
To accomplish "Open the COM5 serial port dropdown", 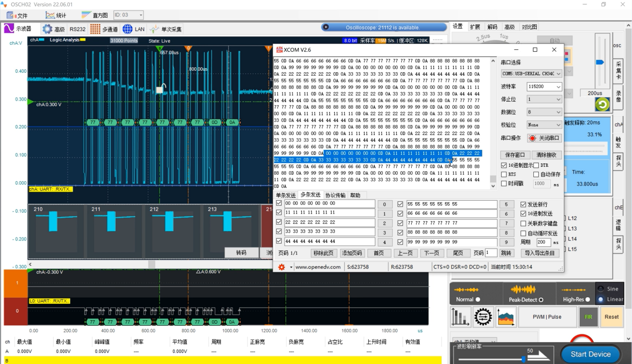I will coord(531,73).
